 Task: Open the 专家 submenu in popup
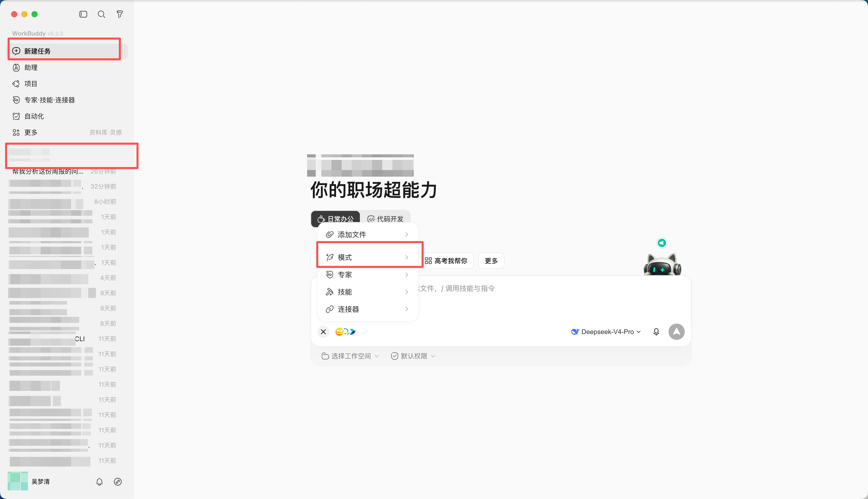[368, 275]
